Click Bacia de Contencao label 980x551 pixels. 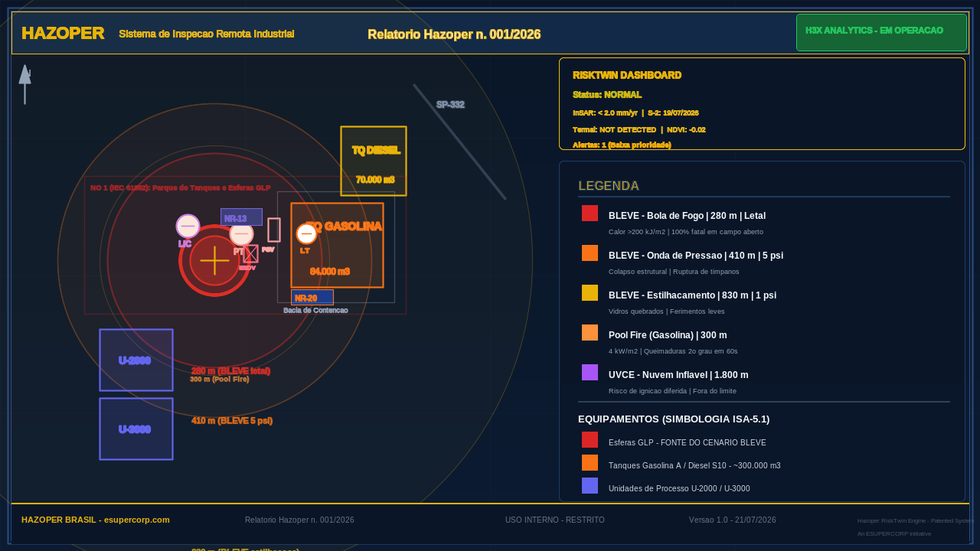coord(315,310)
